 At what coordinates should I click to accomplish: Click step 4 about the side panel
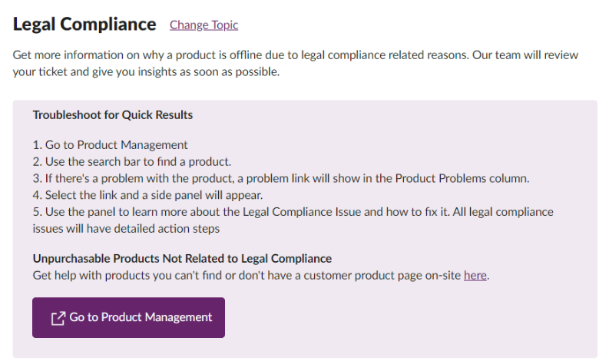click(147, 195)
